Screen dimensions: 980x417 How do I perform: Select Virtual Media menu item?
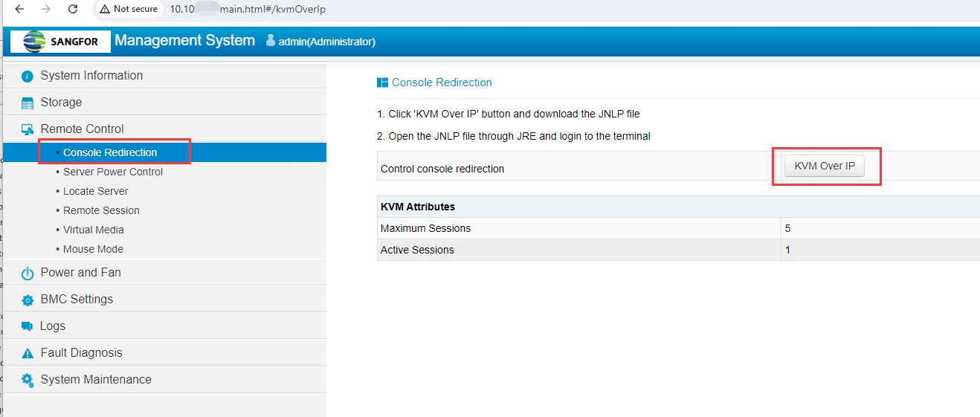click(94, 230)
